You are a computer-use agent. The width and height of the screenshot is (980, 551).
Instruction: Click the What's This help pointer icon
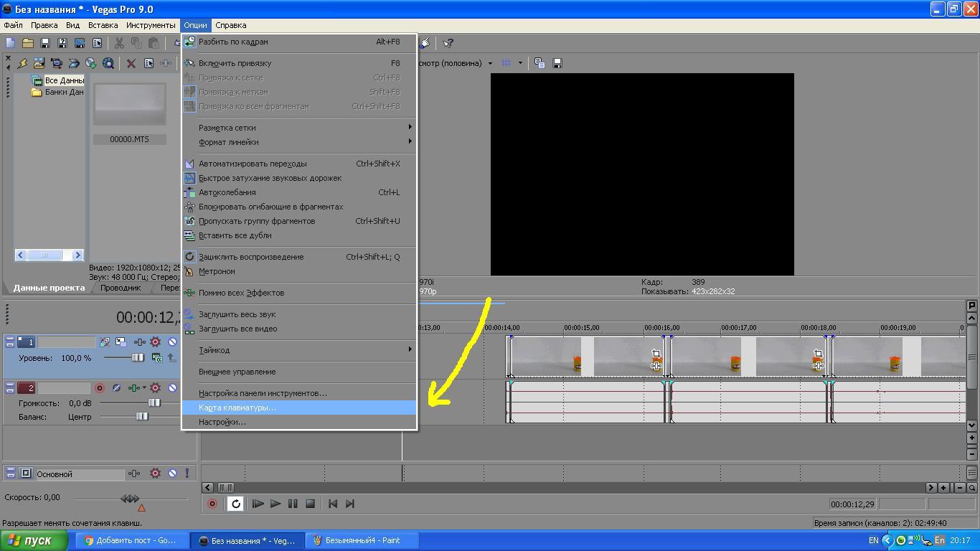coord(448,44)
